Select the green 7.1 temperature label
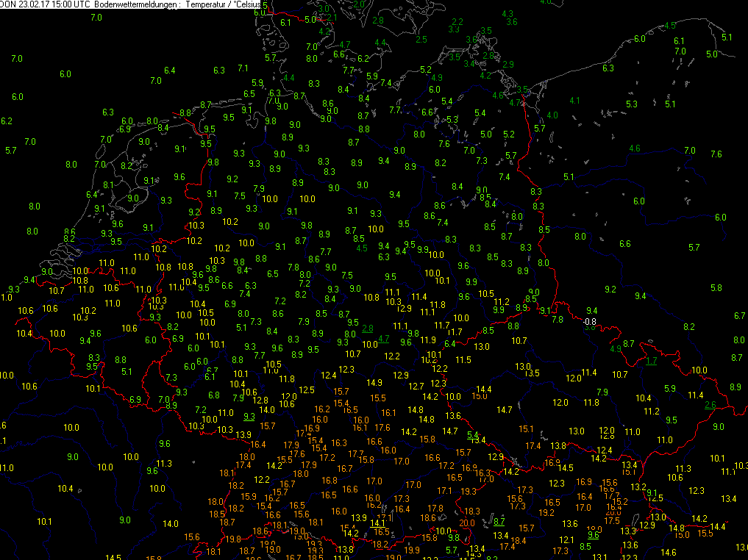 coord(243,68)
